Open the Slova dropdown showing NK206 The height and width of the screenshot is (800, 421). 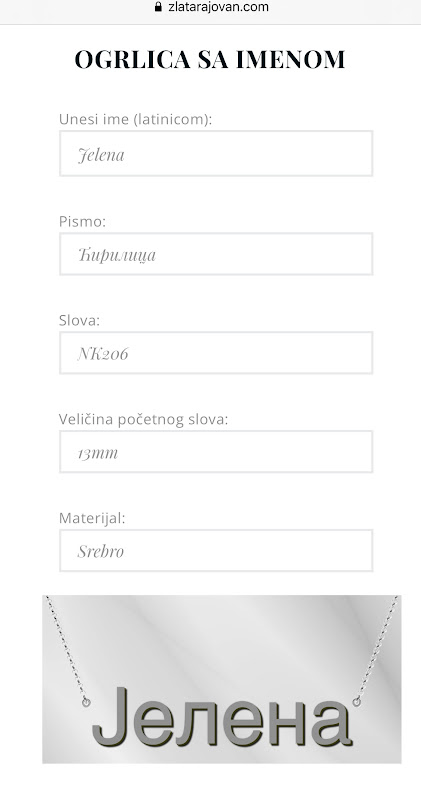pos(216,353)
